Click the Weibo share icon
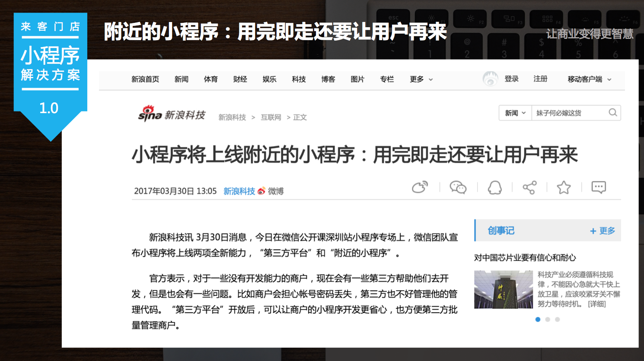The height and width of the screenshot is (361, 644). coord(420,187)
